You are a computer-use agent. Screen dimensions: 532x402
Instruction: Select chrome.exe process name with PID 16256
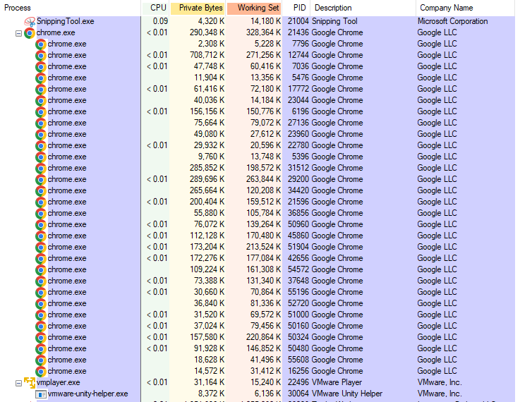coord(67,371)
